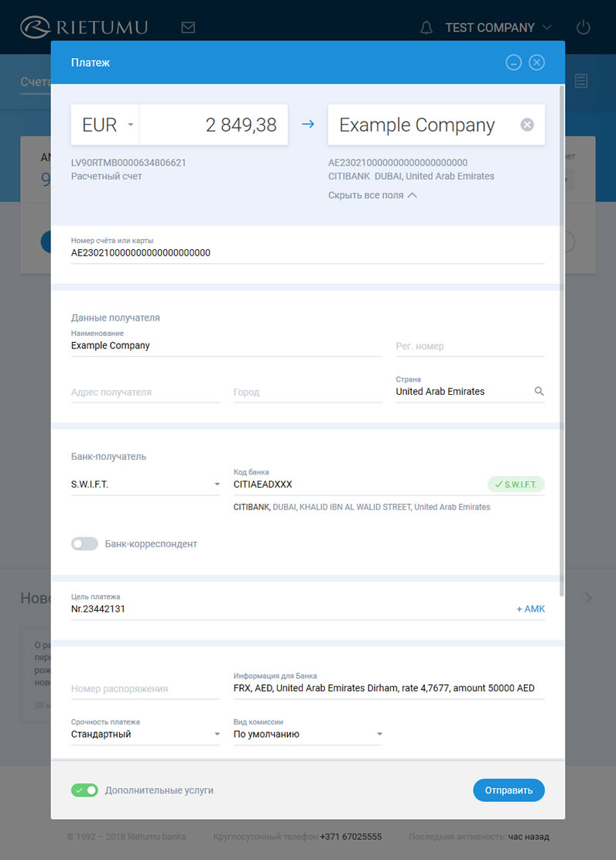616x860 pixels.
Task: Open the EUR currency dropdown
Action: [x=105, y=125]
